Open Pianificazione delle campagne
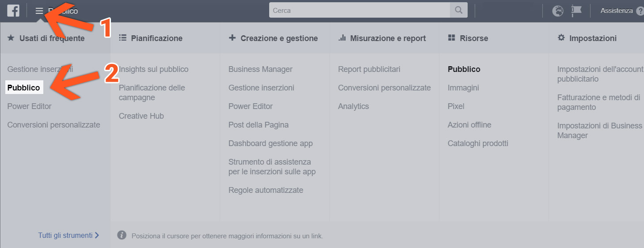 (152, 93)
